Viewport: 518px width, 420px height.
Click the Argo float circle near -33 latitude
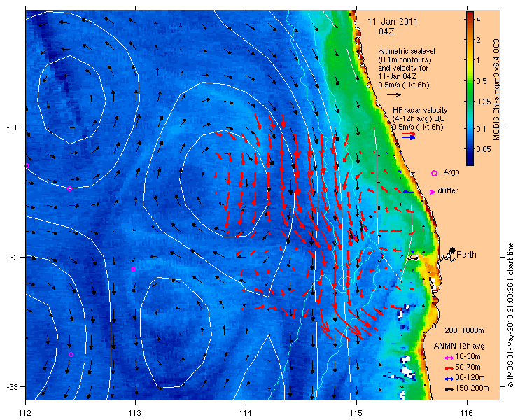point(71,355)
